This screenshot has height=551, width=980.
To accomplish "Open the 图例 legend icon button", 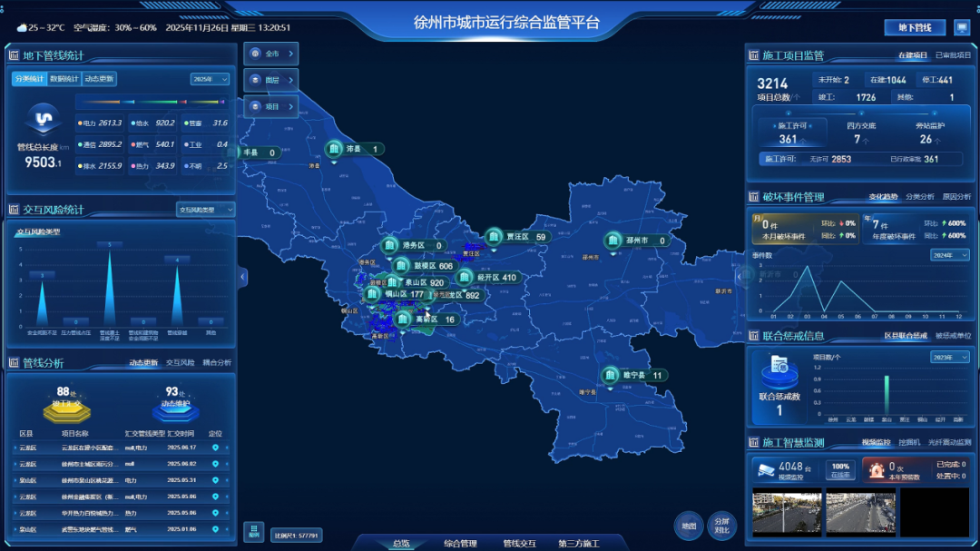I will (254, 531).
